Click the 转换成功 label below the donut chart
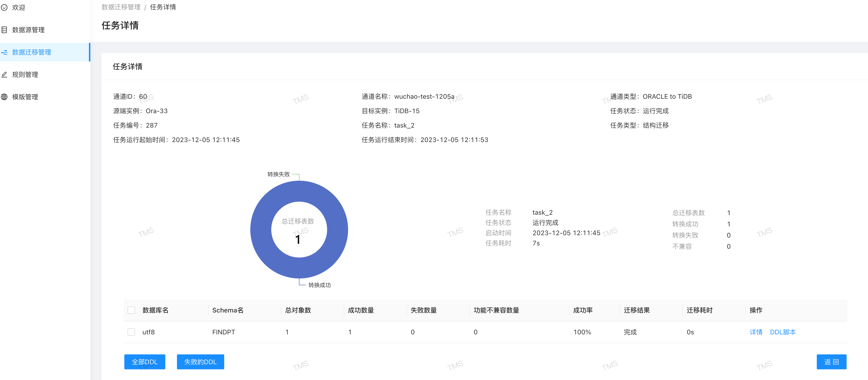Viewport: 868px width, 380px height. [319, 285]
